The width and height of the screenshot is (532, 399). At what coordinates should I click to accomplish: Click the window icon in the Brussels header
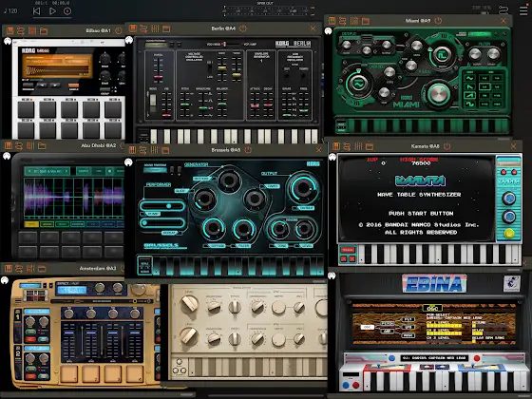[x=165, y=150]
